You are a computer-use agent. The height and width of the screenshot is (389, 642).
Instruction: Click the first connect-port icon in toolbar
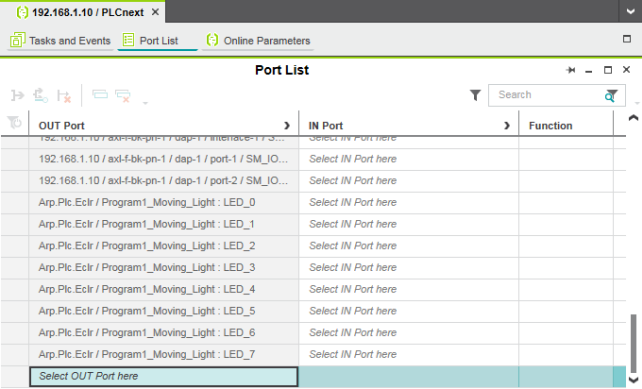coord(18,95)
